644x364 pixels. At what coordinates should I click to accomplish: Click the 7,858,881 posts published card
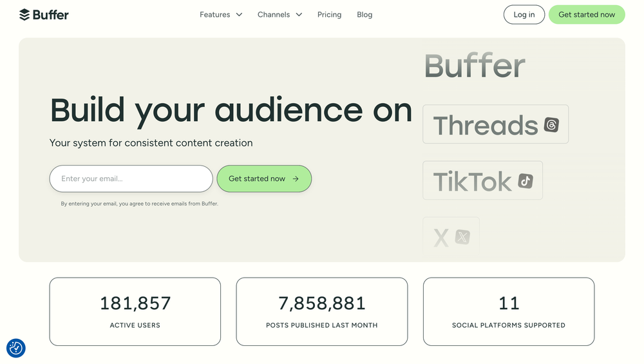point(322,311)
